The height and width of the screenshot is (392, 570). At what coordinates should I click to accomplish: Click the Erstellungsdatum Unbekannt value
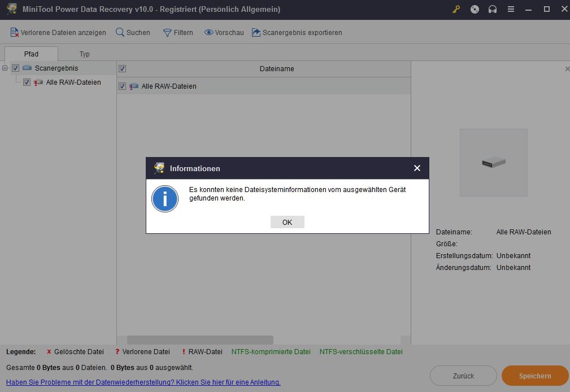(x=514, y=256)
